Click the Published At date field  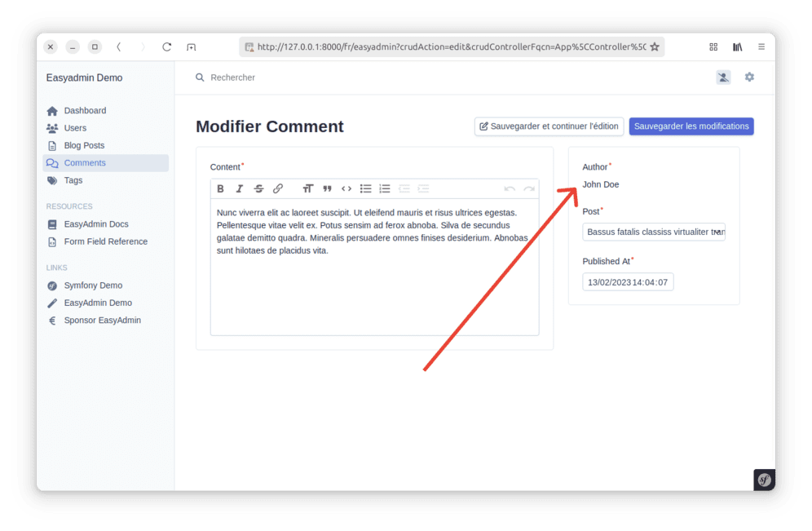pyautogui.click(x=628, y=282)
